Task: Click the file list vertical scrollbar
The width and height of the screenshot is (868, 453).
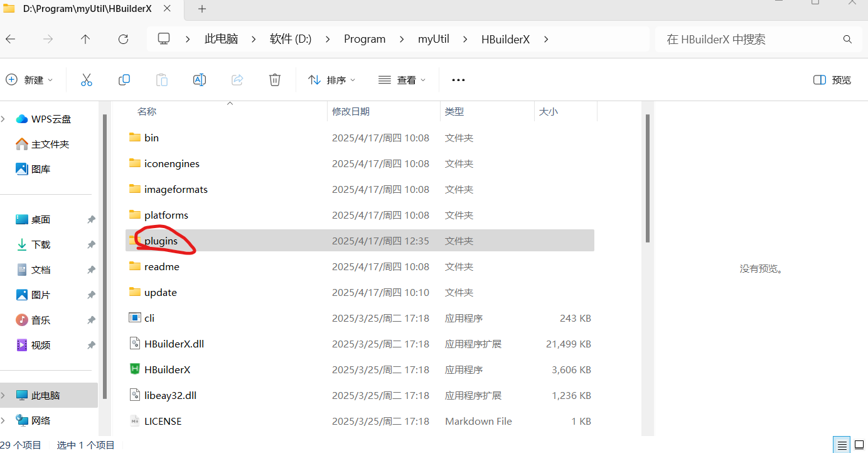Action: [x=647, y=178]
